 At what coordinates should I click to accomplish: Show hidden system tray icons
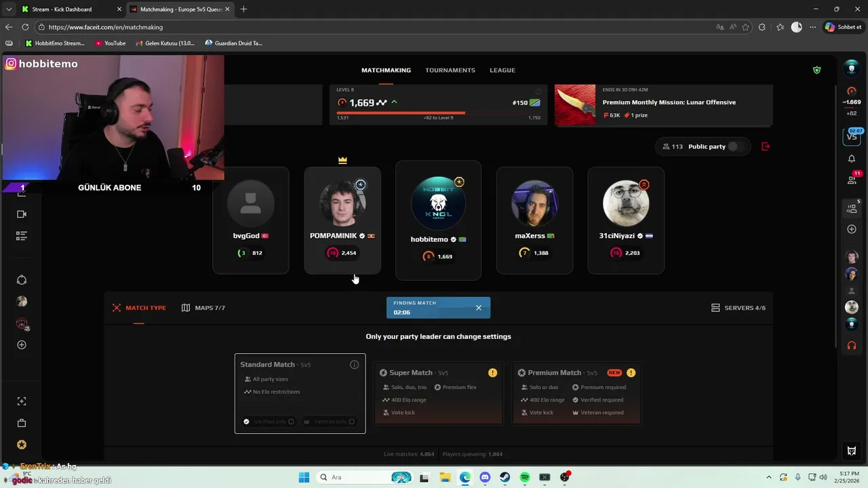click(768, 477)
